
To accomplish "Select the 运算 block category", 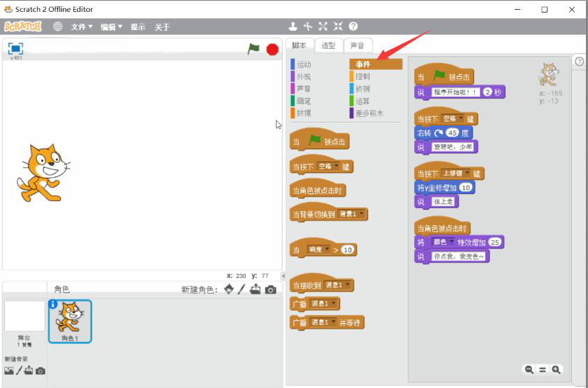I will 360,101.
